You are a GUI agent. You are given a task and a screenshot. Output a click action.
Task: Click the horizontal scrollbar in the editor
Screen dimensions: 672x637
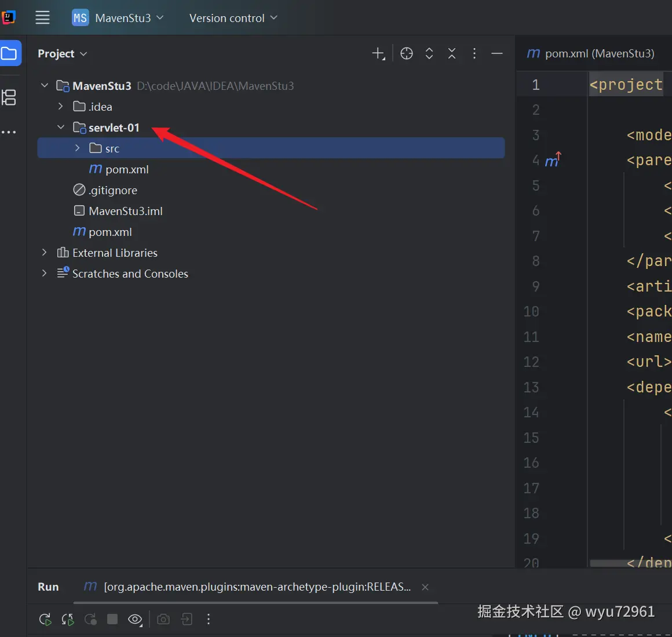pos(630,563)
